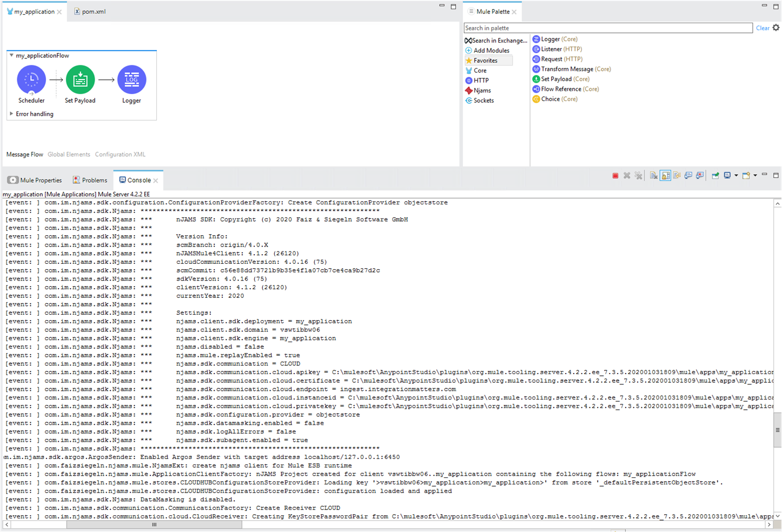Pick Choice (Core) from the palette

pyautogui.click(x=555, y=99)
